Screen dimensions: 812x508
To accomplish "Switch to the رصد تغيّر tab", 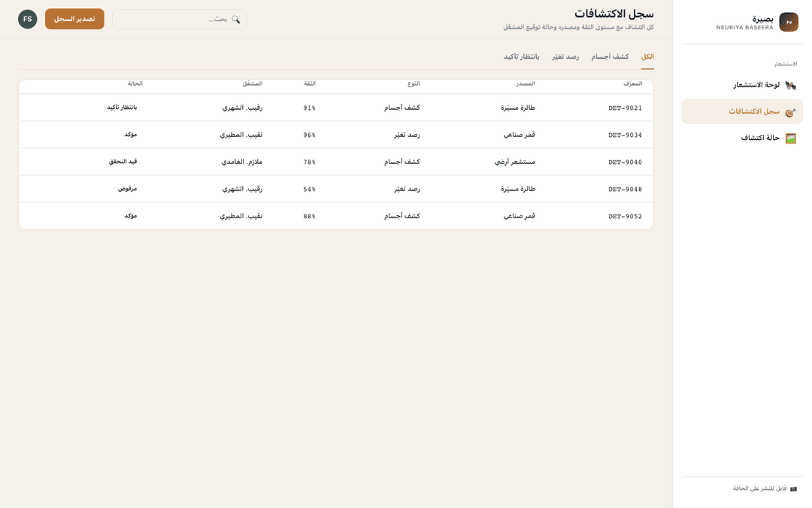I will (x=565, y=57).
